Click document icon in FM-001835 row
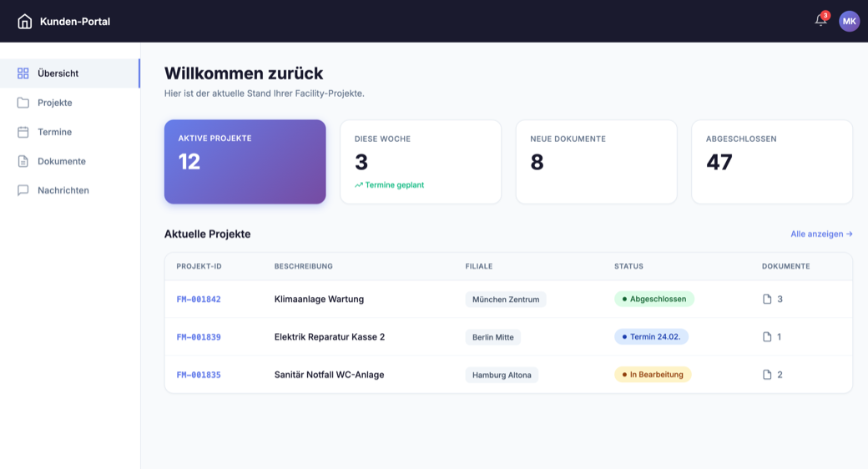Viewport: 868px width, 469px height. coord(767,375)
